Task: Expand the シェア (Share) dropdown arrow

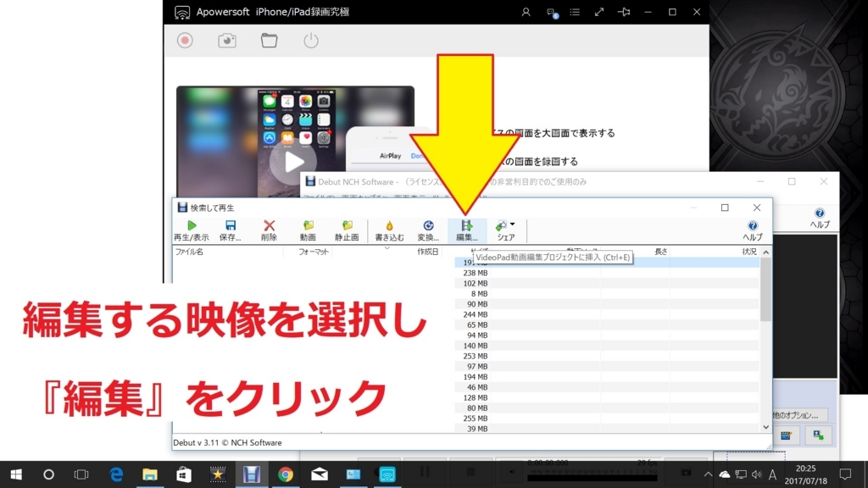Action: click(x=511, y=224)
